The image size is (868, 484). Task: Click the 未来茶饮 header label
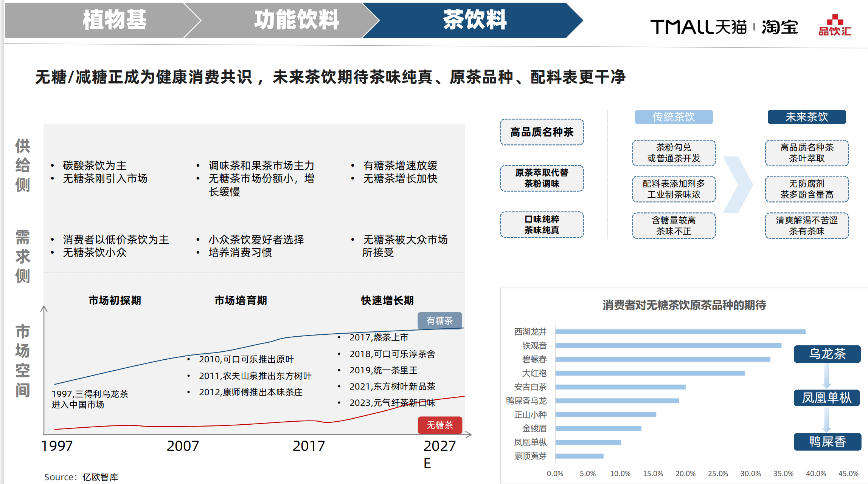[x=807, y=117]
